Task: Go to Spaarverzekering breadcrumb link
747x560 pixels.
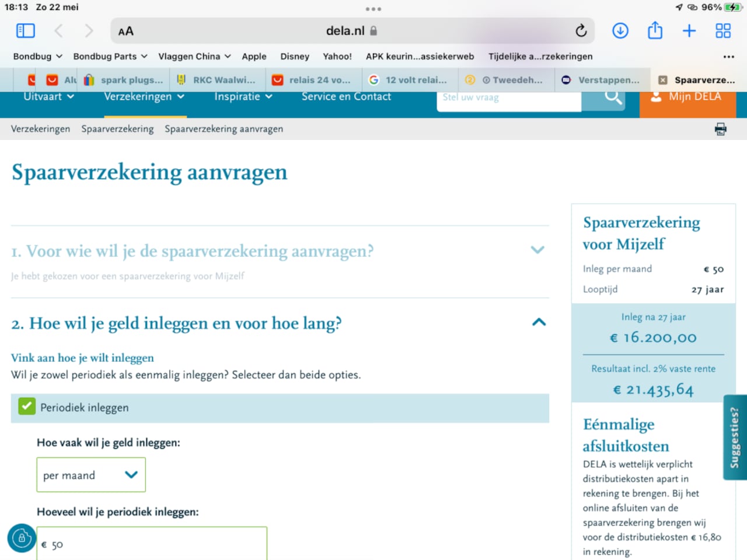Action: (x=117, y=129)
